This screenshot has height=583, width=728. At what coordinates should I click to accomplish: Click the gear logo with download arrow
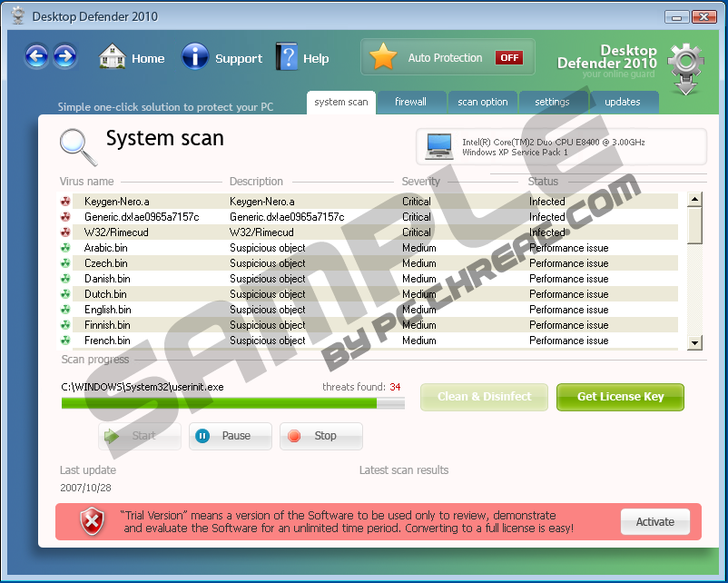coord(685,68)
